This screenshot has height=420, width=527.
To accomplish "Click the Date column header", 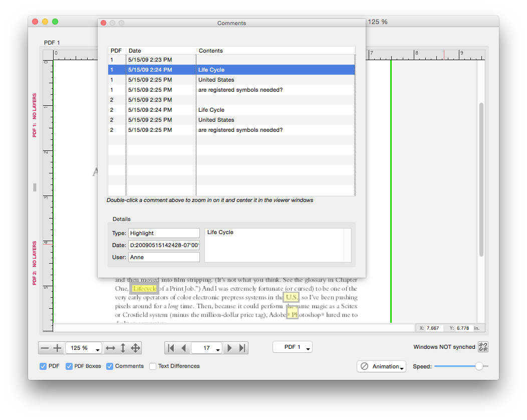I will tap(160, 51).
